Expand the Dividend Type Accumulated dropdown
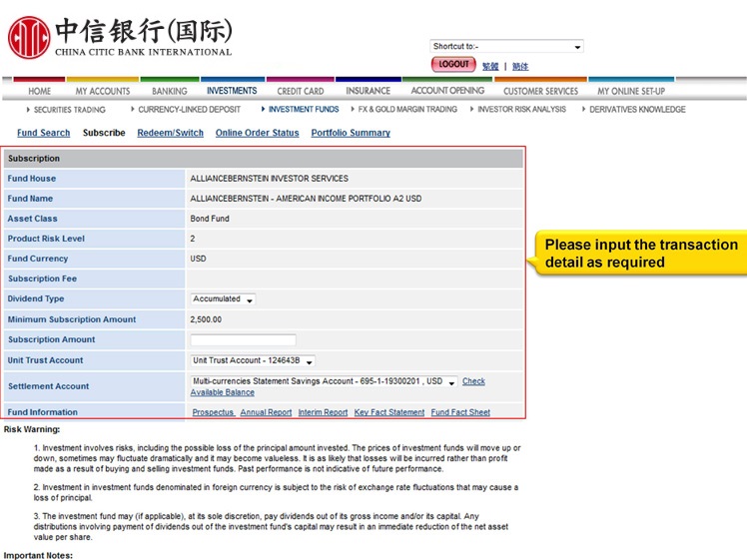The height and width of the screenshot is (560, 747). click(223, 299)
